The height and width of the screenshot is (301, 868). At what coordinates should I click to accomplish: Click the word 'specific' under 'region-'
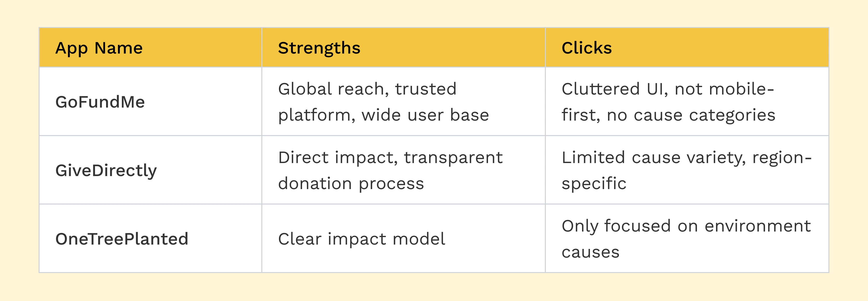click(x=594, y=183)
